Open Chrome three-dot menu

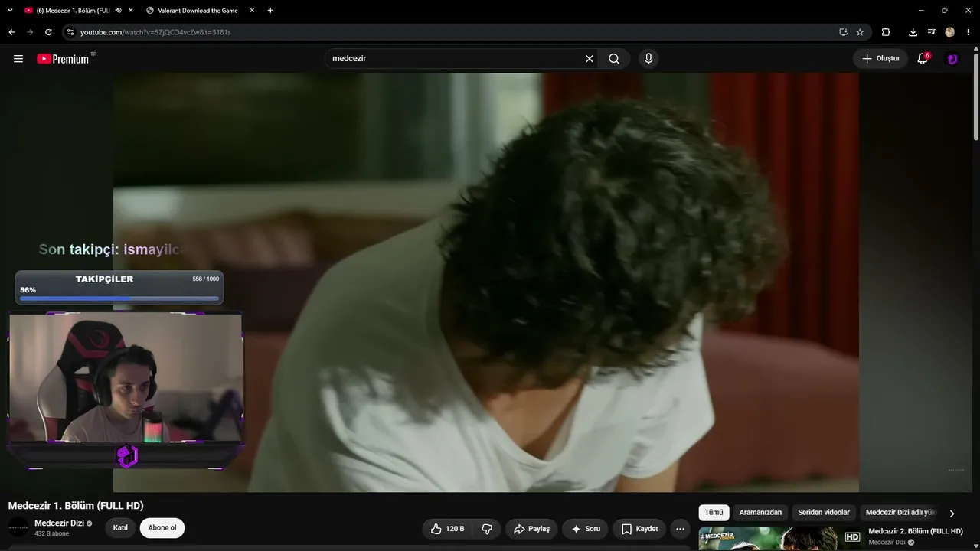tap(969, 32)
